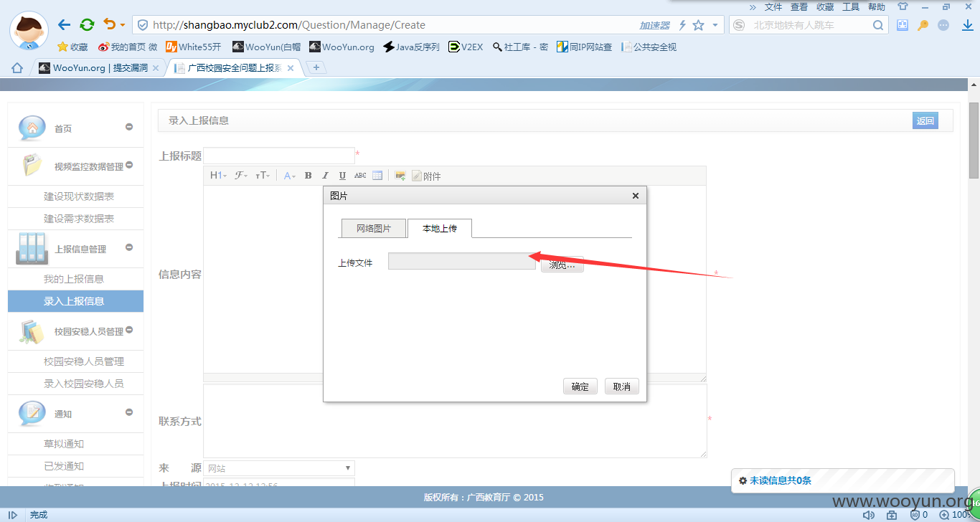Open the H1 heading dropdown in editor
This screenshot has width=980, height=522.
pyautogui.click(x=218, y=176)
